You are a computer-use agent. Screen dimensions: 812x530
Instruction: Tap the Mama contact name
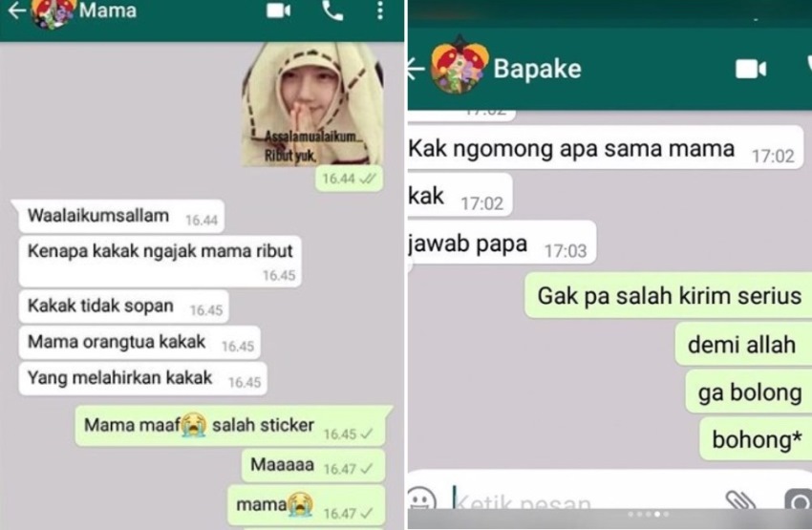coord(108,11)
